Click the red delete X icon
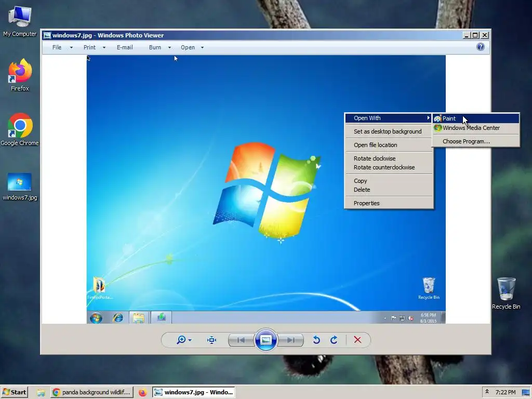Screen dimensions: 532x399 pos(357,340)
